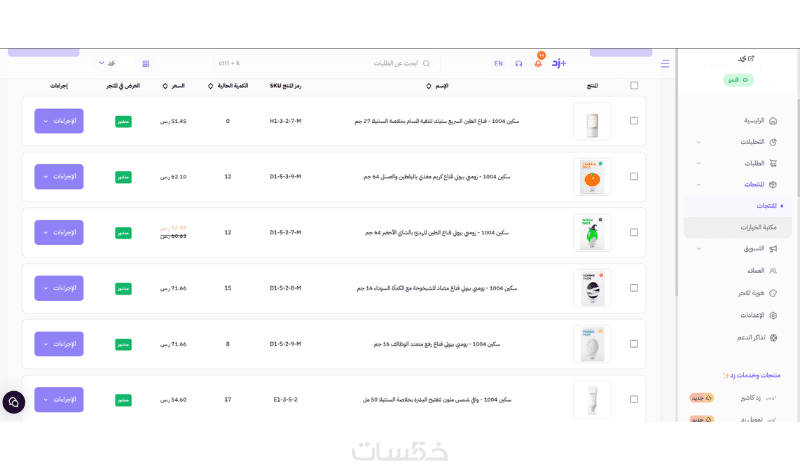Viewport: 800px width, 470px height.
Task: Click quantity value 15
Action: [x=228, y=288]
